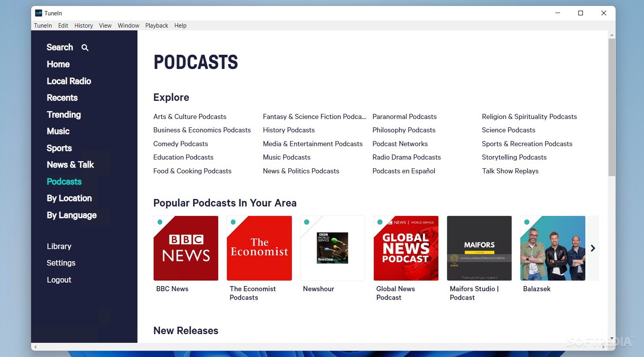The height and width of the screenshot is (357, 644).
Task: Open the Window menu
Action: pos(128,26)
